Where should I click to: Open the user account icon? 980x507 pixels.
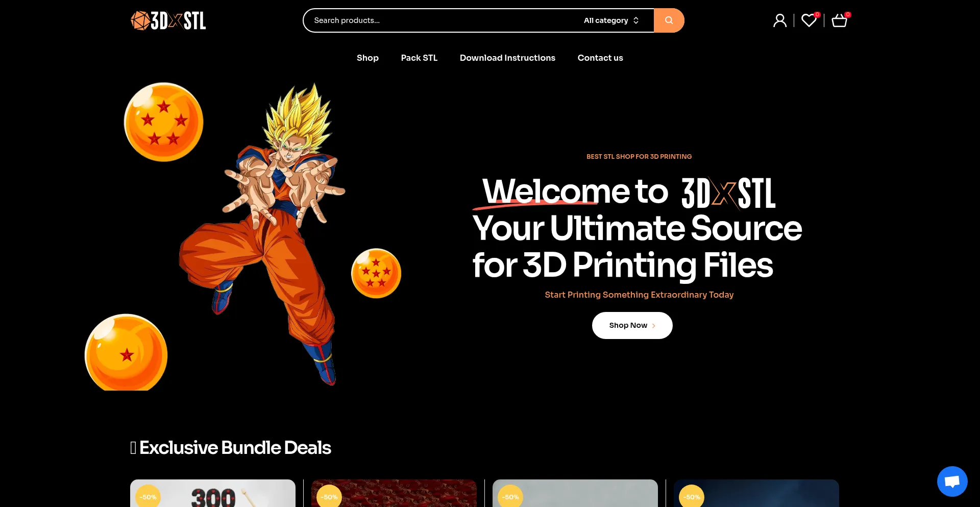(779, 20)
